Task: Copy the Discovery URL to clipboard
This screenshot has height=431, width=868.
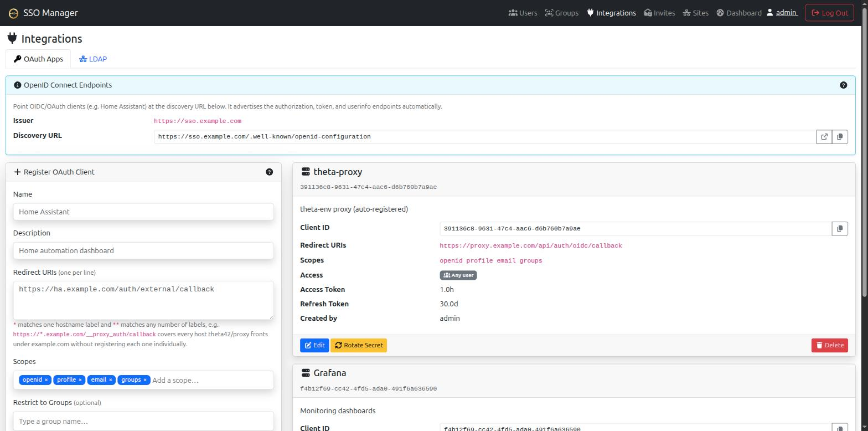Action: [840, 137]
